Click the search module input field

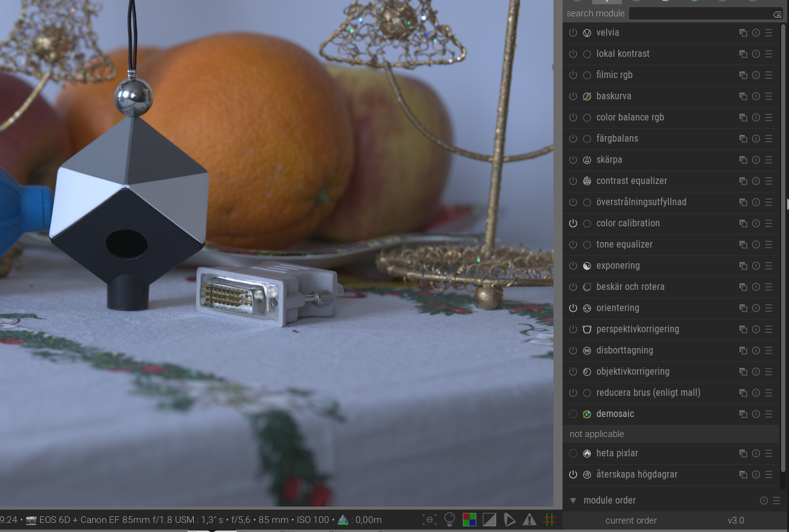[x=699, y=13]
